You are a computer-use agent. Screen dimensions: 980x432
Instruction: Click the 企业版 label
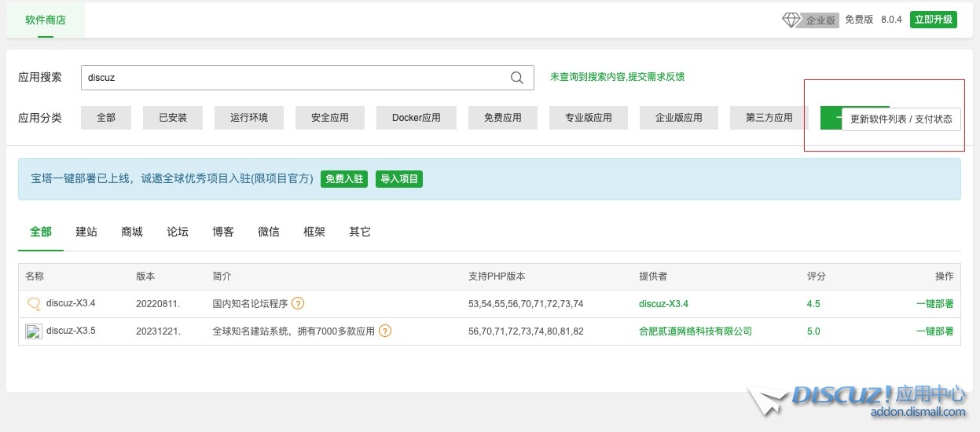coord(821,20)
